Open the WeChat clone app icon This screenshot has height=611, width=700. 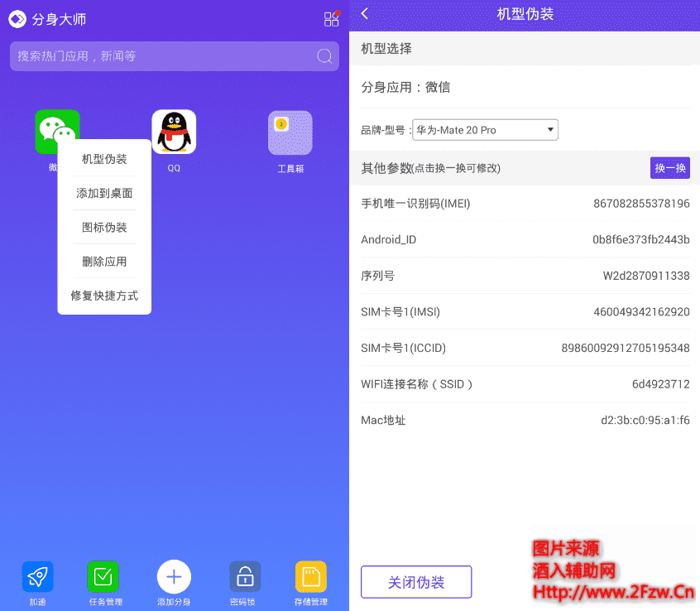57,132
